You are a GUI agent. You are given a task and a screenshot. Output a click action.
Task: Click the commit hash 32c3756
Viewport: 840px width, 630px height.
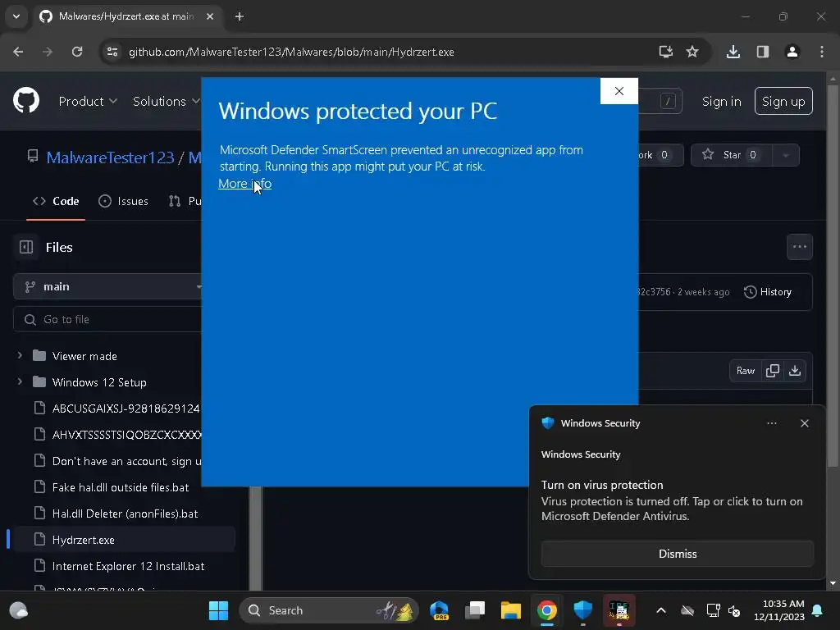pos(654,292)
